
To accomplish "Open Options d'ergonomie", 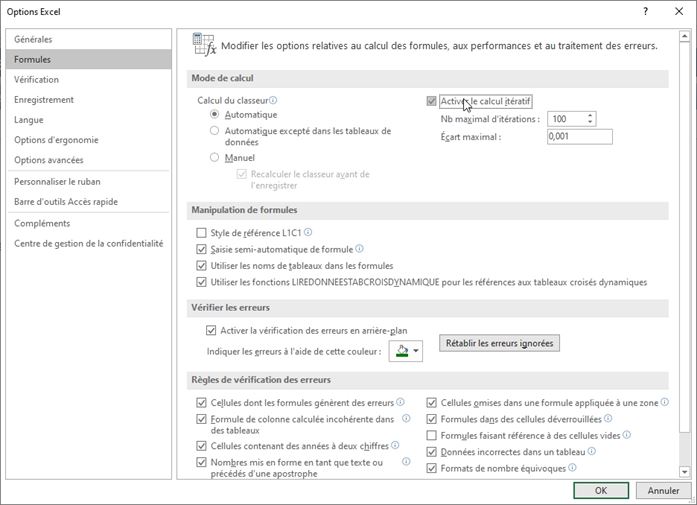I will pyautogui.click(x=88, y=140).
